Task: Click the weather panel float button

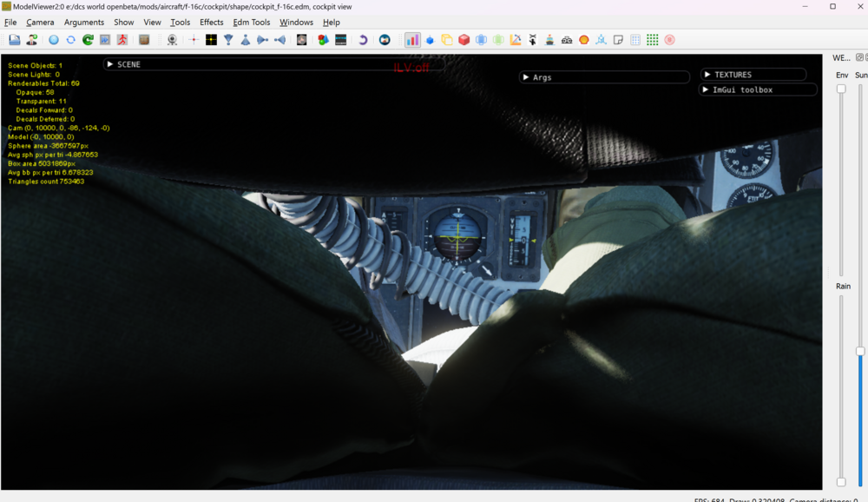Action: (x=859, y=57)
